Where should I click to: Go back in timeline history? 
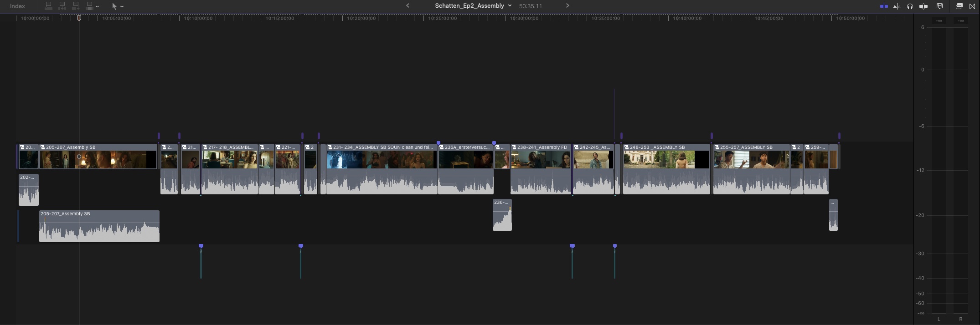(x=407, y=6)
